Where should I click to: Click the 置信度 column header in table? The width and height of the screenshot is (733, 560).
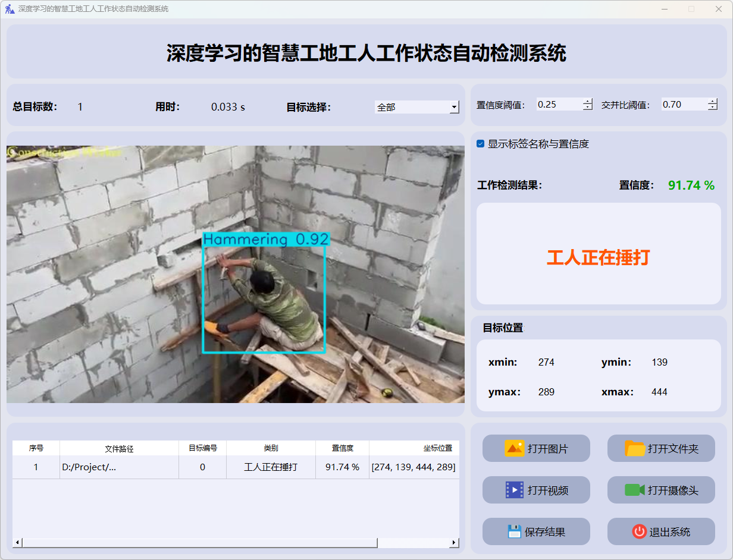(342, 448)
